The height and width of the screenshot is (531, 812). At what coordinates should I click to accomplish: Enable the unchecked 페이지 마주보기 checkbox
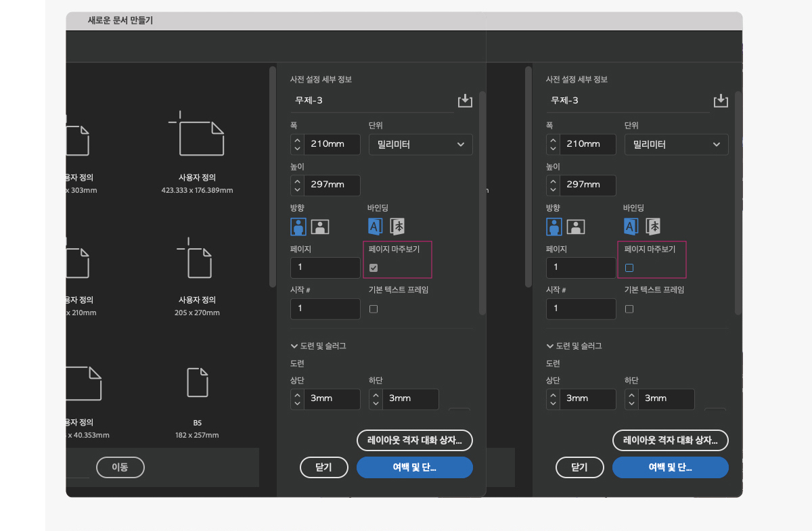tap(629, 268)
